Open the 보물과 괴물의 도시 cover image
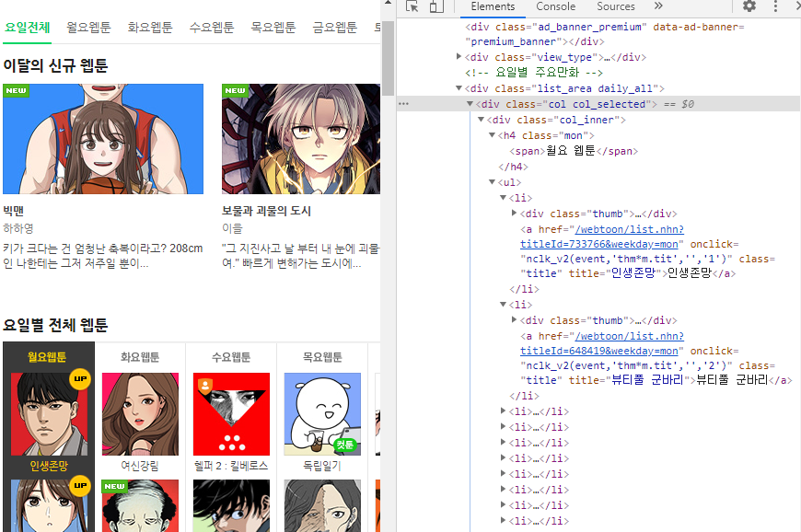Screen dimensions: 801x532 pyautogui.click(x=301, y=139)
